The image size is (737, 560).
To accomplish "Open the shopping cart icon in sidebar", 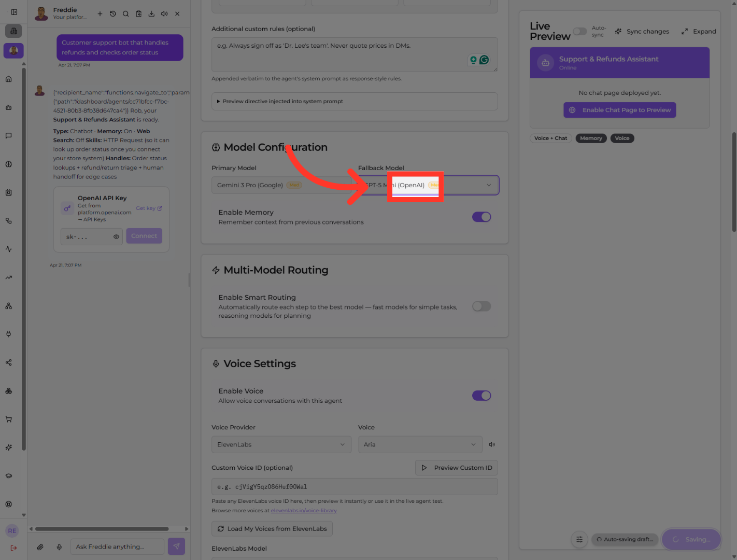I will [x=9, y=419].
